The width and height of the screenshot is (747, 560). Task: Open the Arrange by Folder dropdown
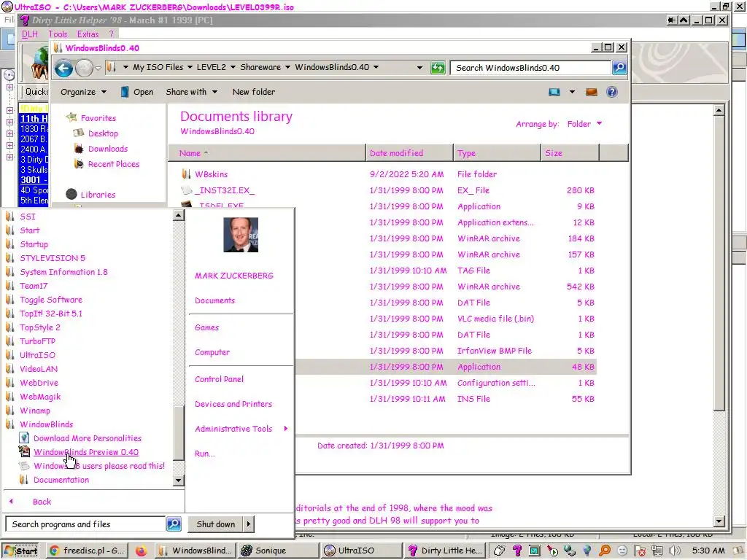(584, 124)
